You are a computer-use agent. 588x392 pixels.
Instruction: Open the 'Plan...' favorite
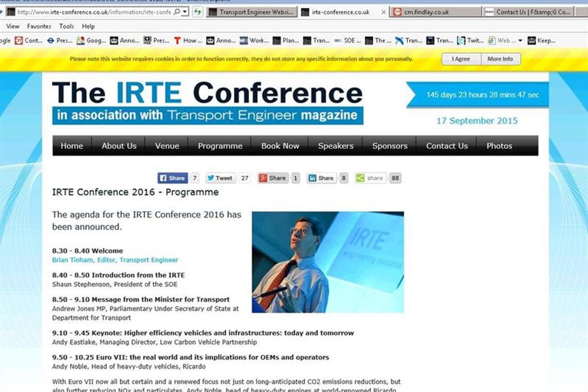tap(286, 40)
